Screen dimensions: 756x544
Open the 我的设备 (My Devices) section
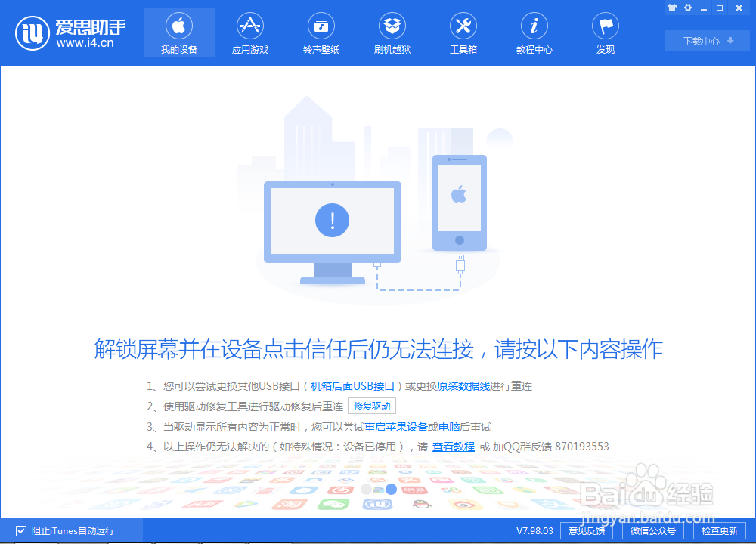point(178,32)
